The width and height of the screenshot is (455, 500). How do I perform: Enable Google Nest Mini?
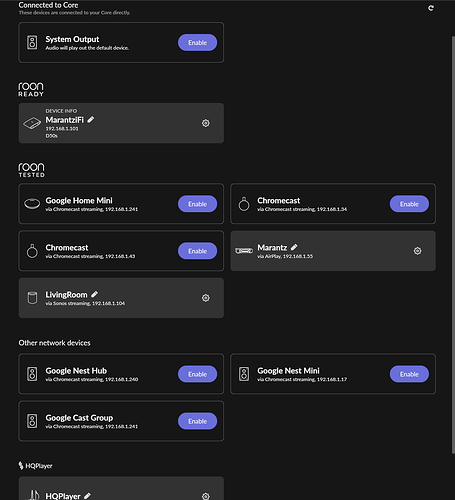409,374
